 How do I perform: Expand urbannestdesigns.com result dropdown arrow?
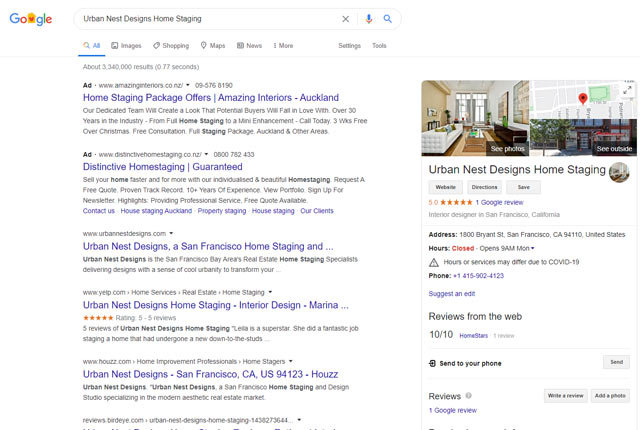pyautogui.click(x=171, y=233)
